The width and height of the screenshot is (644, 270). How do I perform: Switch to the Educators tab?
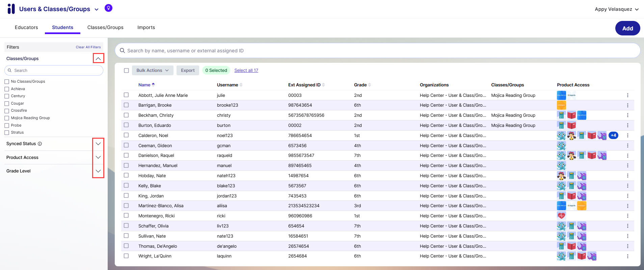(x=26, y=27)
